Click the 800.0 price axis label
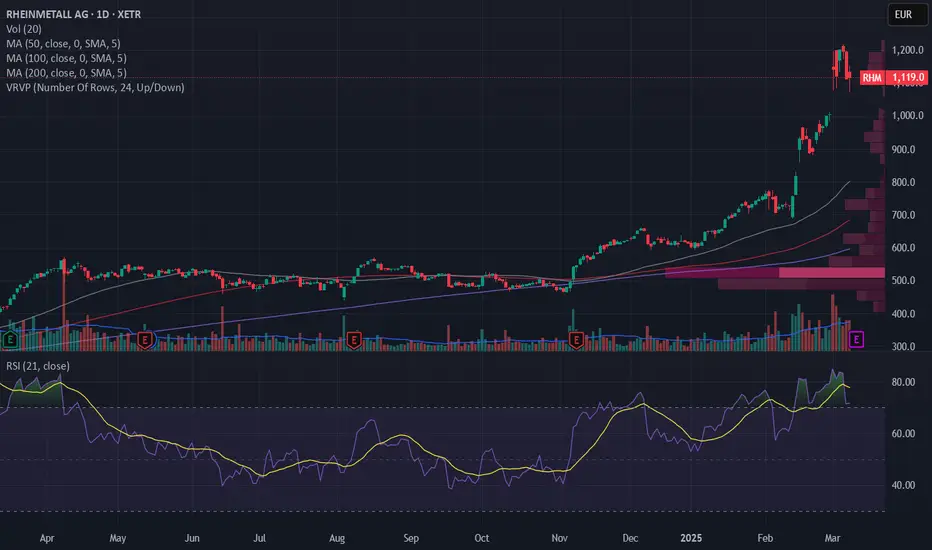932x550 pixels. coord(903,183)
